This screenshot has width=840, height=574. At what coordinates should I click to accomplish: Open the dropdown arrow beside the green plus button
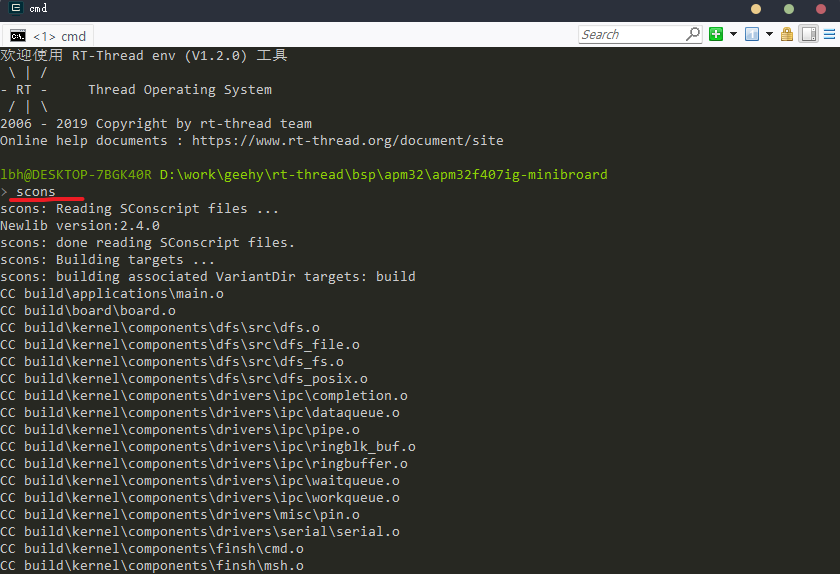point(733,34)
